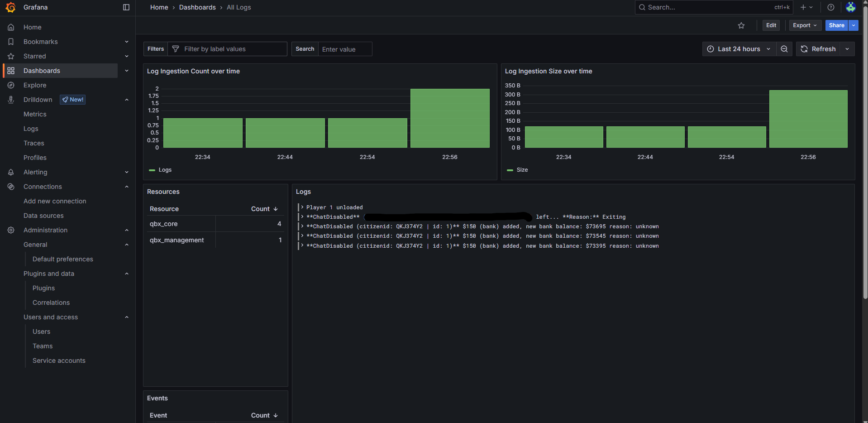This screenshot has height=423, width=868.
Task: Sort Resources by Count arrow icon
Action: 276,209
